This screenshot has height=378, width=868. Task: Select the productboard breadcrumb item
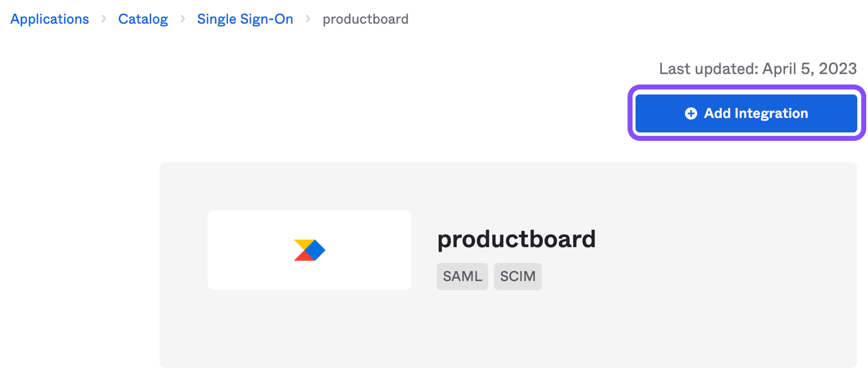click(365, 19)
